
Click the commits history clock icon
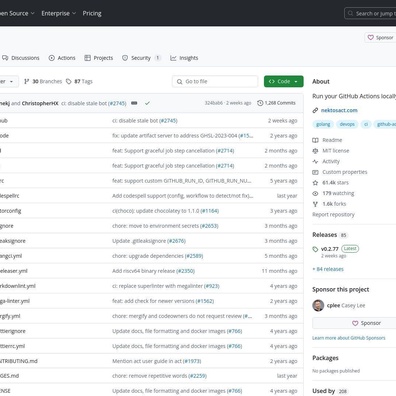[x=260, y=103]
